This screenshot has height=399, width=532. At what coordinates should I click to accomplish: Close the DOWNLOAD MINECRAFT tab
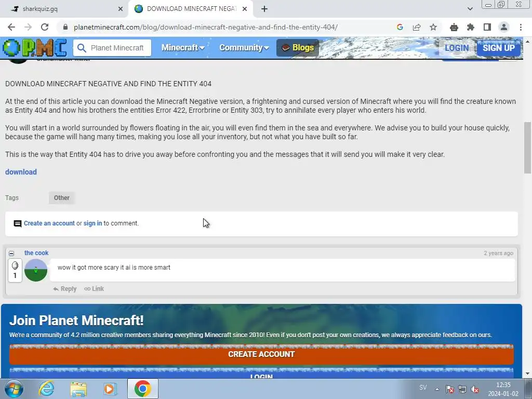[245, 9]
